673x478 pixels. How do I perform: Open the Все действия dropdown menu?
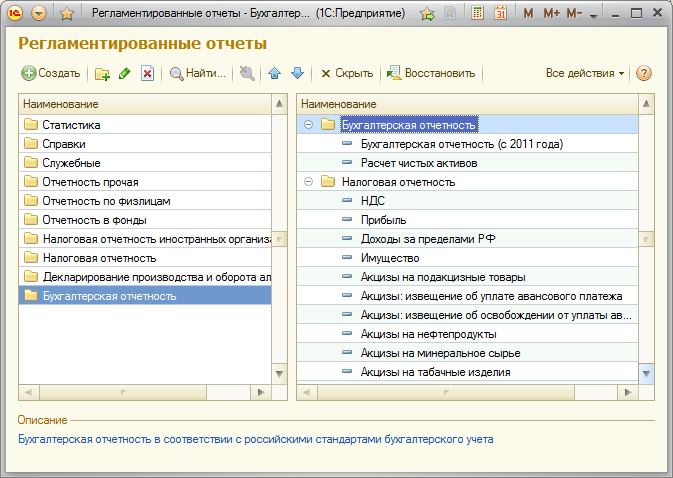click(585, 73)
